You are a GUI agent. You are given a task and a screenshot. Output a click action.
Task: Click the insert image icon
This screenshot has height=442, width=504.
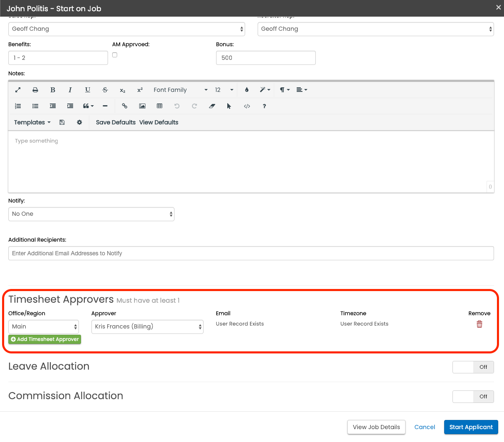tap(142, 106)
